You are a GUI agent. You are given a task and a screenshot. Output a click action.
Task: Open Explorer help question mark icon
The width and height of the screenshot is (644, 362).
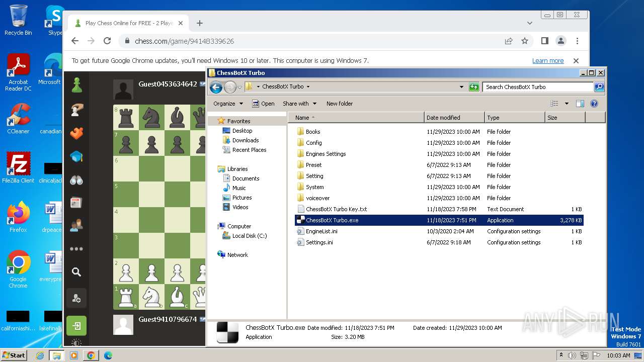click(594, 104)
